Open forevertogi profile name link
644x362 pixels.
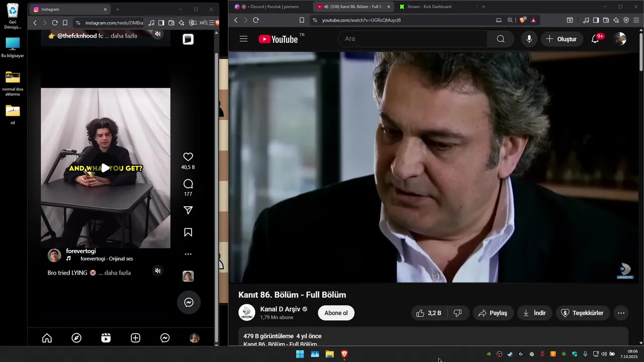(x=80, y=251)
